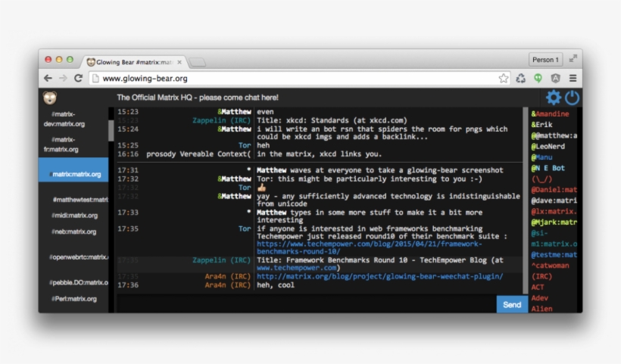Select the Glowing Bear browser tab

pyautogui.click(x=136, y=61)
